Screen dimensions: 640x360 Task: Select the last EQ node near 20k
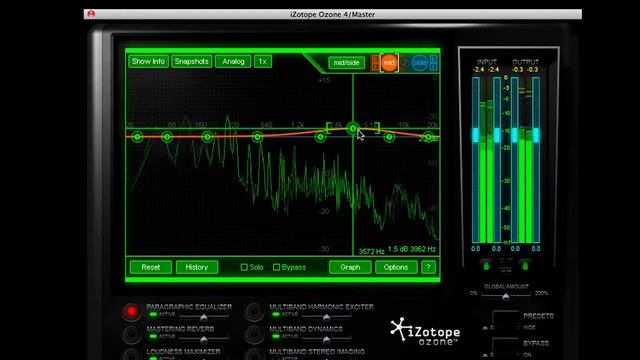[x=428, y=137]
